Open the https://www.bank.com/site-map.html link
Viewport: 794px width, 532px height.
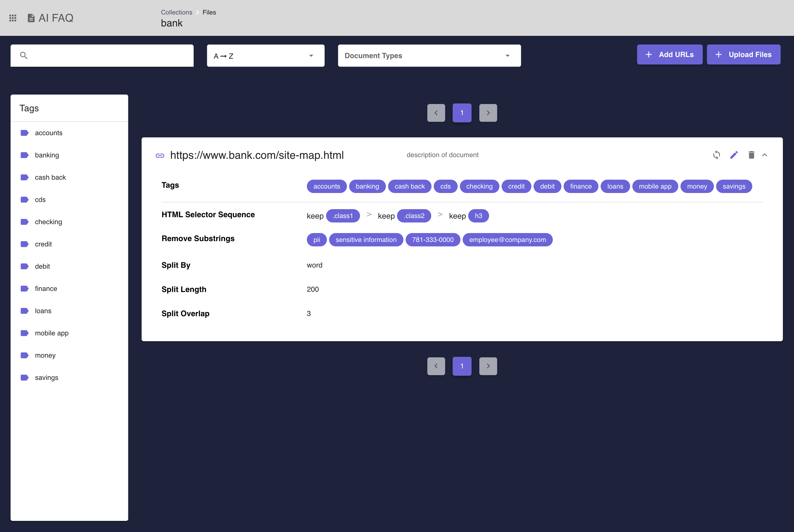257,155
